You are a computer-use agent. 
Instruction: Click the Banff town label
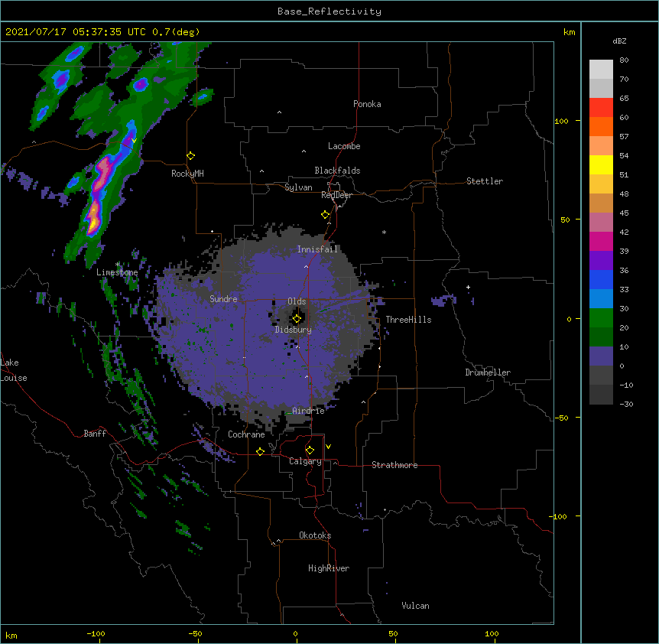pyautogui.click(x=95, y=434)
